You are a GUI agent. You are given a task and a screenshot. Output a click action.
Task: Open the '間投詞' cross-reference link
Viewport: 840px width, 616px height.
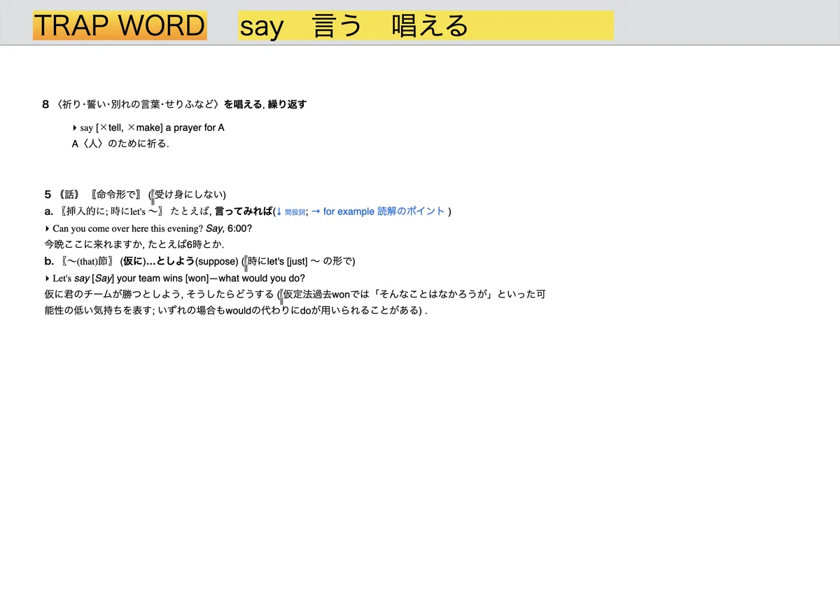click(295, 212)
